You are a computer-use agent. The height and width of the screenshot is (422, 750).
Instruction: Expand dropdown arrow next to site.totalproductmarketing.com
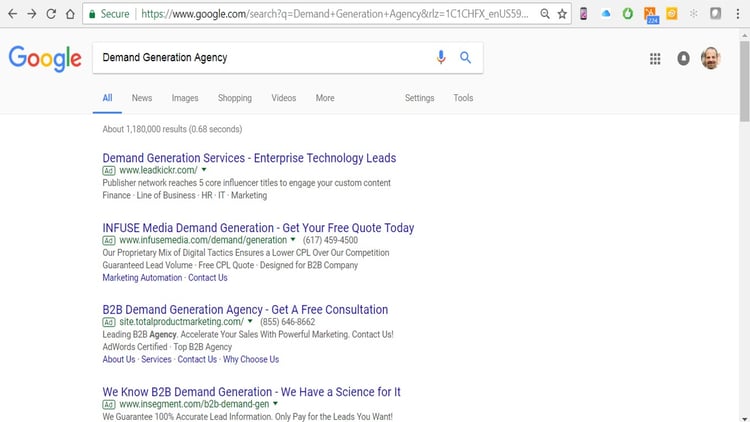(250, 322)
